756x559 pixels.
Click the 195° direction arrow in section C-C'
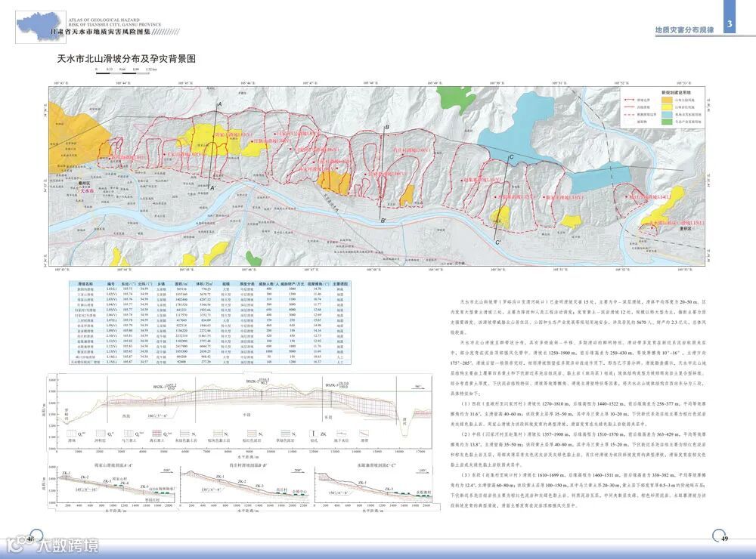click(423, 471)
